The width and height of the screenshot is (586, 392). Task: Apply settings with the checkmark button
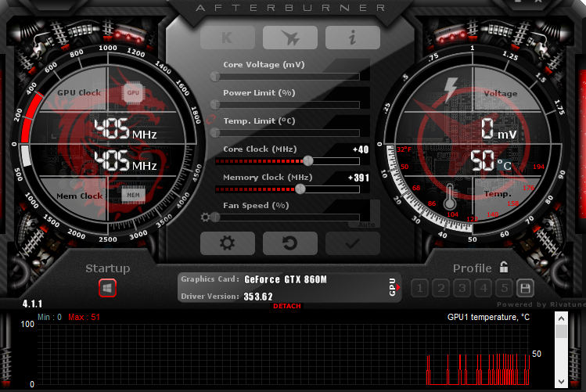(352, 243)
